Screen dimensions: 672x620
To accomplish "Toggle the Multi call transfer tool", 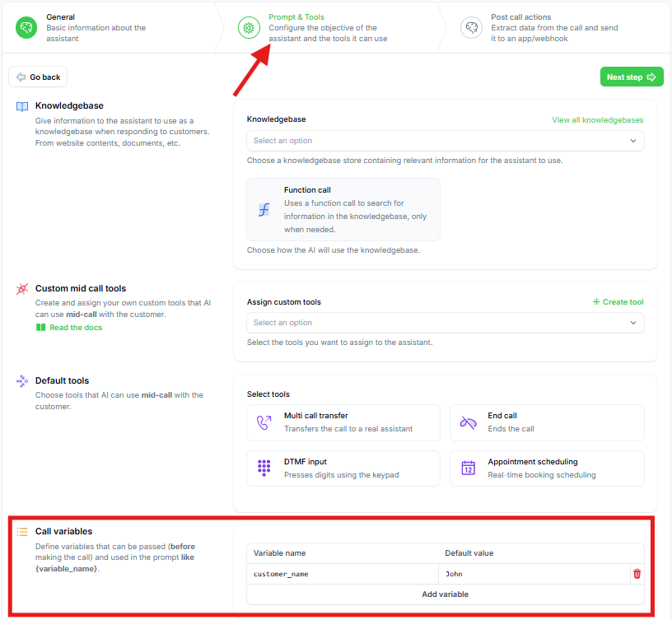I will [x=343, y=422].
